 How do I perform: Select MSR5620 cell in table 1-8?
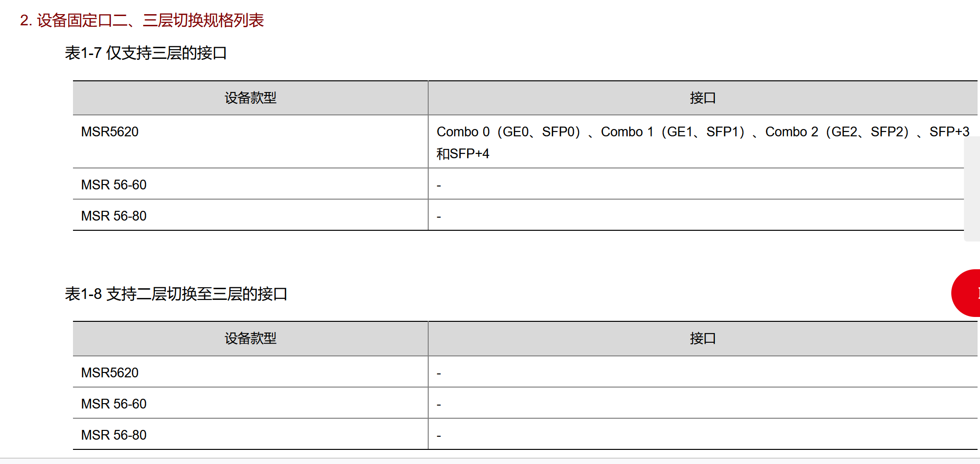click(x=110, y=373)
